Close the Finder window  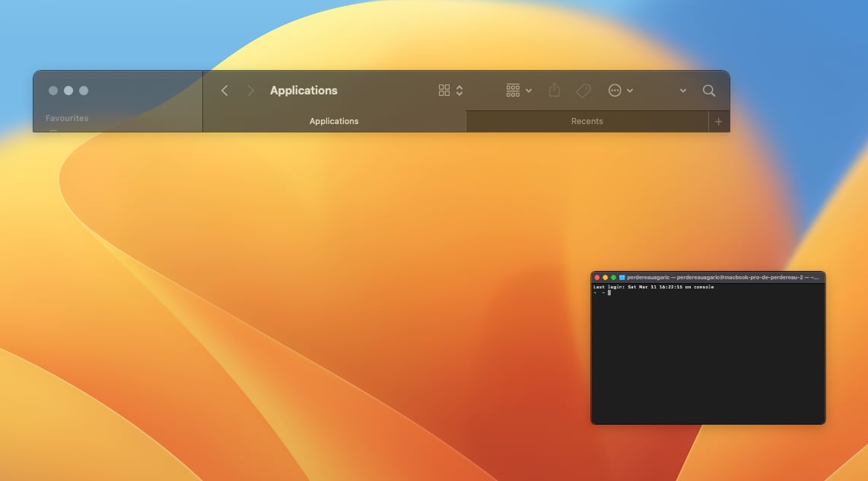pos(53,91)
